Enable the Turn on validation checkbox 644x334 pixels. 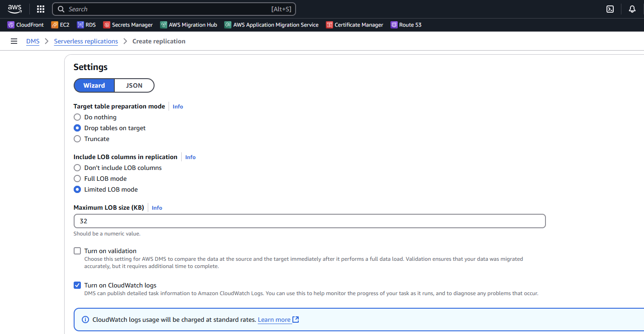click(77, 251)
